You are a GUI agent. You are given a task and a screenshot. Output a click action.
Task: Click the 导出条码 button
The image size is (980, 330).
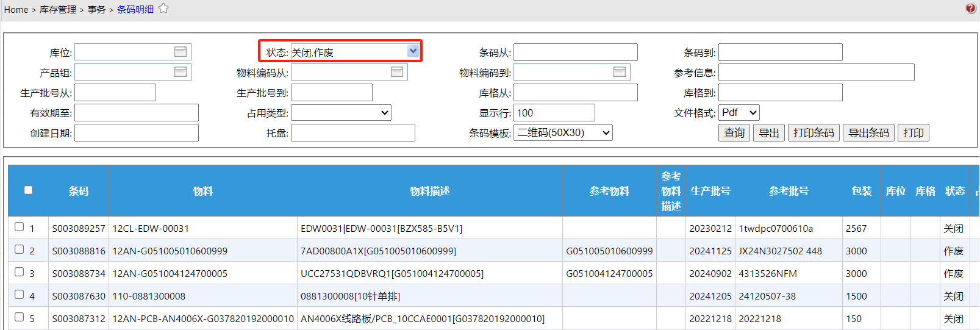tap(868, 133)
